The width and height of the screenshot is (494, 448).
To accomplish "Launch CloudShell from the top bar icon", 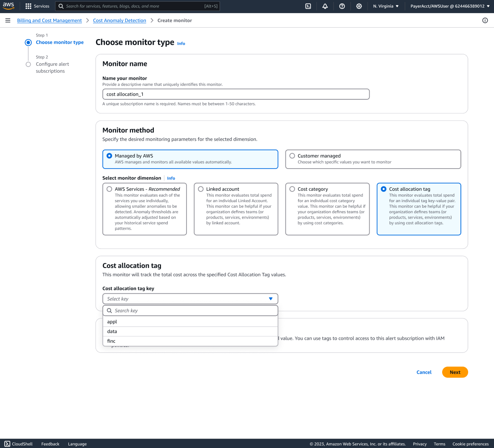I will point(308,6).
